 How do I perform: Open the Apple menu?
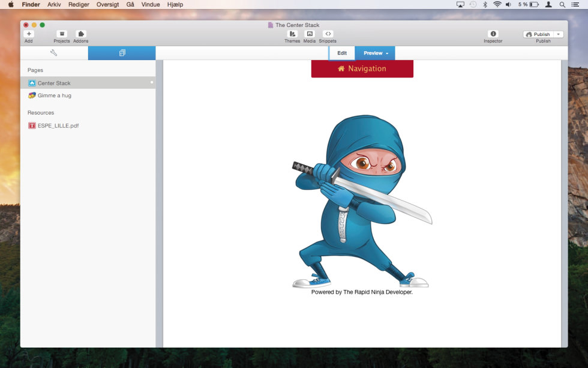pos(11,4)
